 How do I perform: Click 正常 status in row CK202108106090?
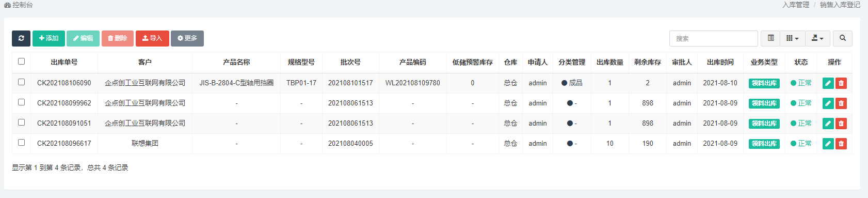point(801,83)
